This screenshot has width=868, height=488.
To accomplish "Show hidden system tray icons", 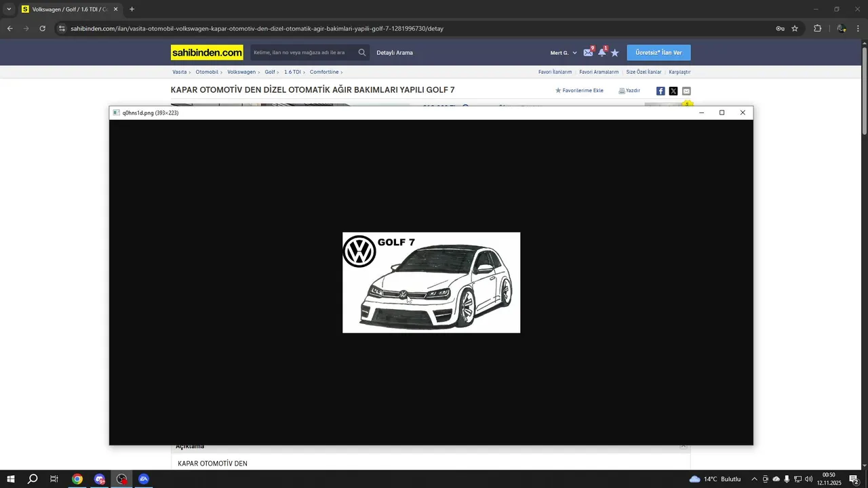I will click(754, 479).
